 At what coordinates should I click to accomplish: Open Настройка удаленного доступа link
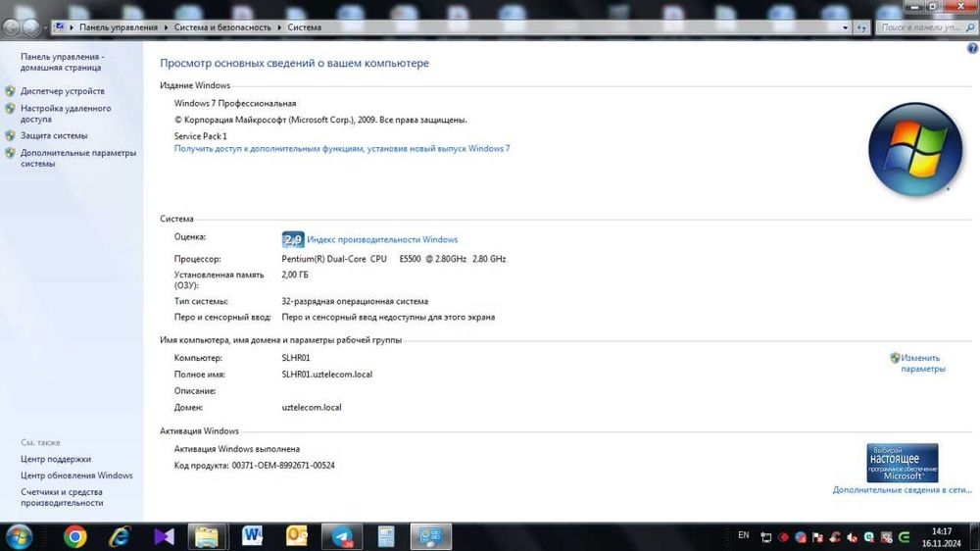(66, 114)
